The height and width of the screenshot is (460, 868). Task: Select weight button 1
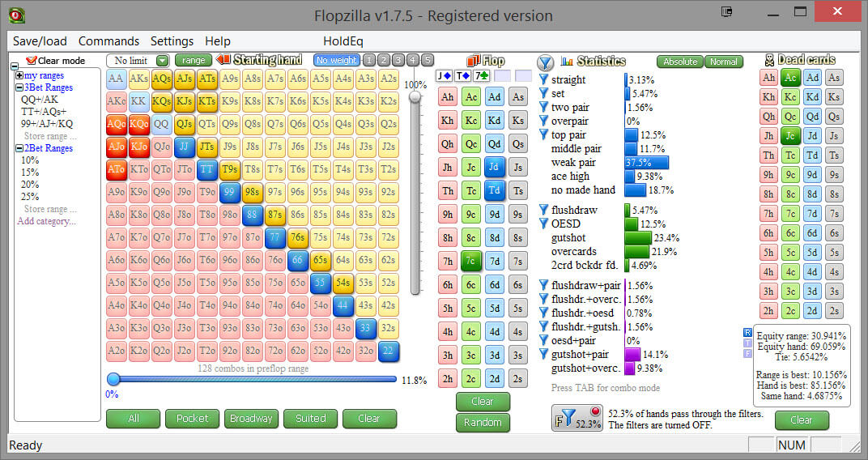pyautogui.click(x=369, y=61)
